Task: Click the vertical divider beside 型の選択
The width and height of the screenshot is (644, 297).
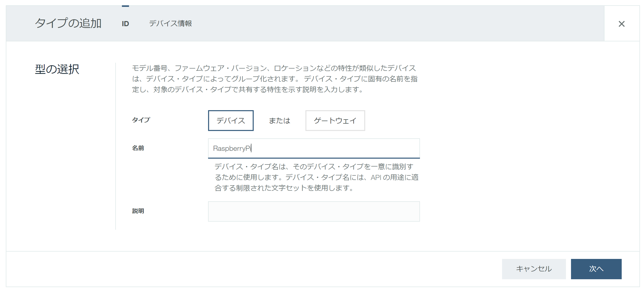Action: click(x=116, y=146)
